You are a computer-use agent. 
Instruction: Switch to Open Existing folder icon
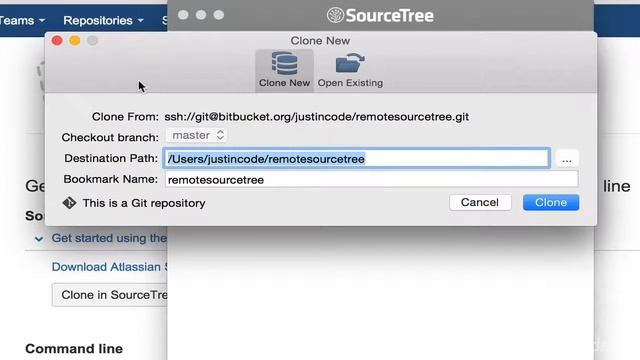350,63
